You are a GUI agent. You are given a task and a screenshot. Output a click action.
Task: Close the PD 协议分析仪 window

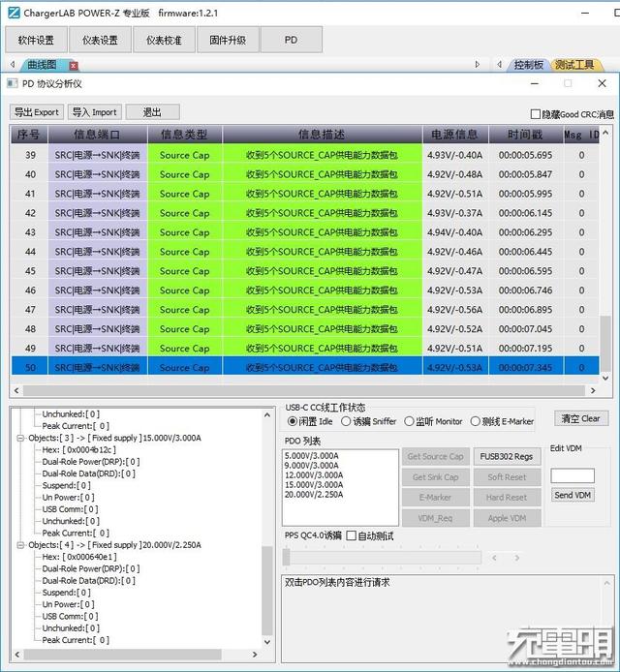point(602,83)
